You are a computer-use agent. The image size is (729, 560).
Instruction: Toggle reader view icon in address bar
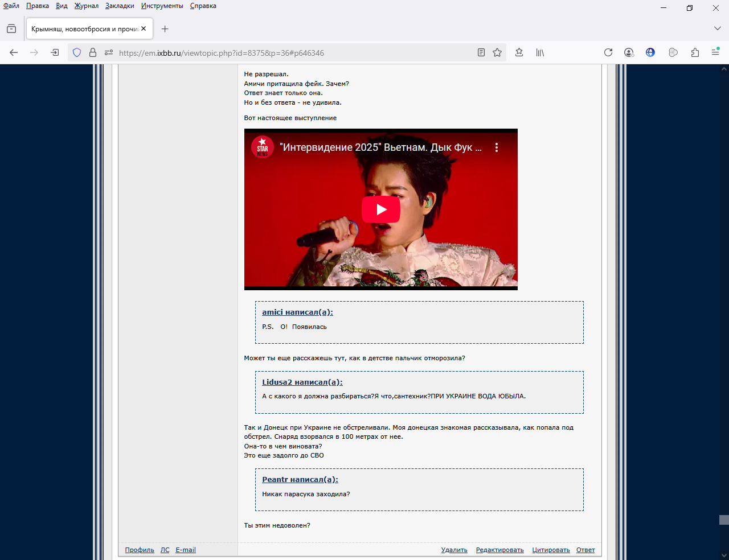[481, 52]
